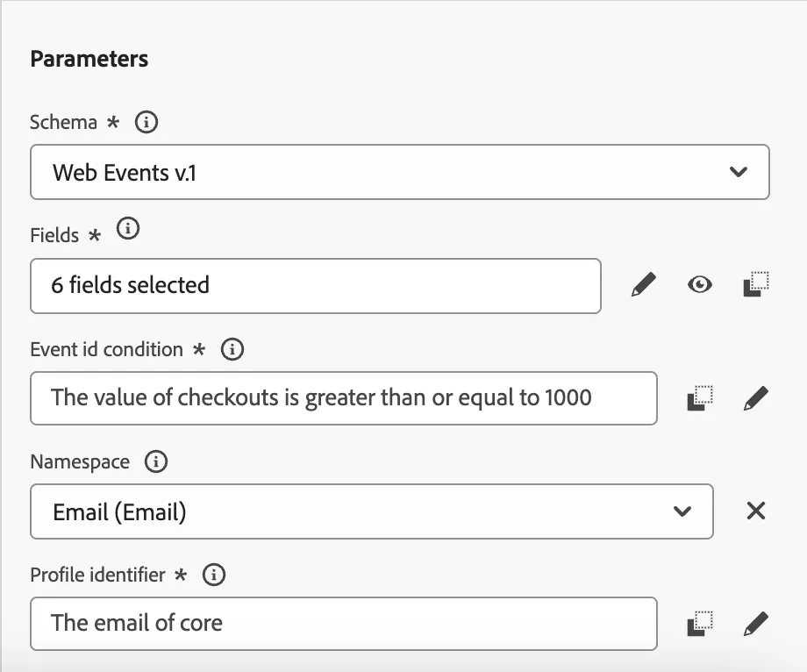Expand the Namespace dropdown chevron arrow
This screenshot has width=807, height=672.
tap(682, 511)
